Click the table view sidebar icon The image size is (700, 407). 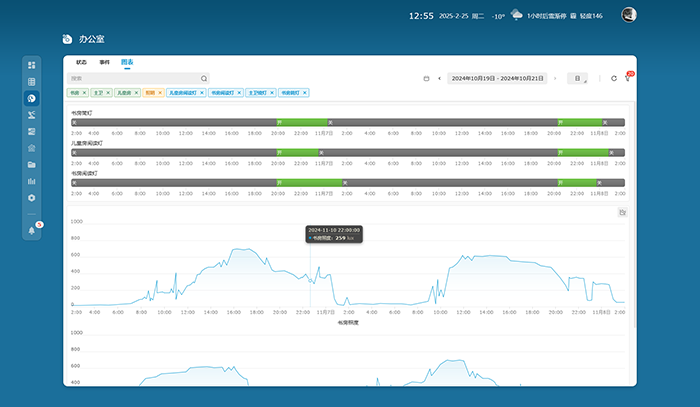pos(32,81)
